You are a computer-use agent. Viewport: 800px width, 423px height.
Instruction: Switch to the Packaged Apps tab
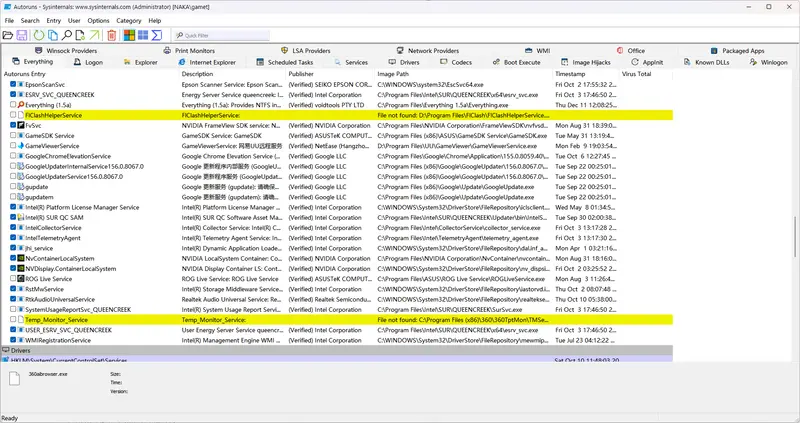point(738,51)
